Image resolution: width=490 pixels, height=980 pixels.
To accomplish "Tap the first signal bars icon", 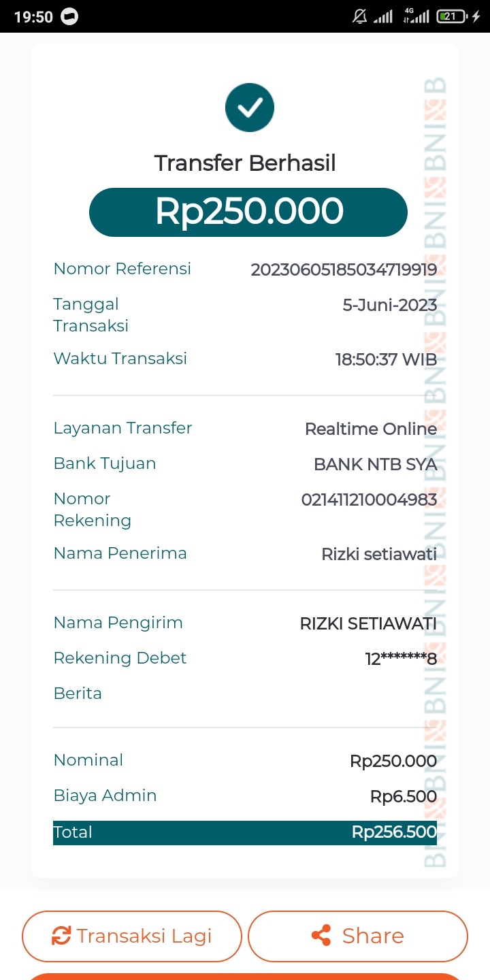I will coord(383,16).
